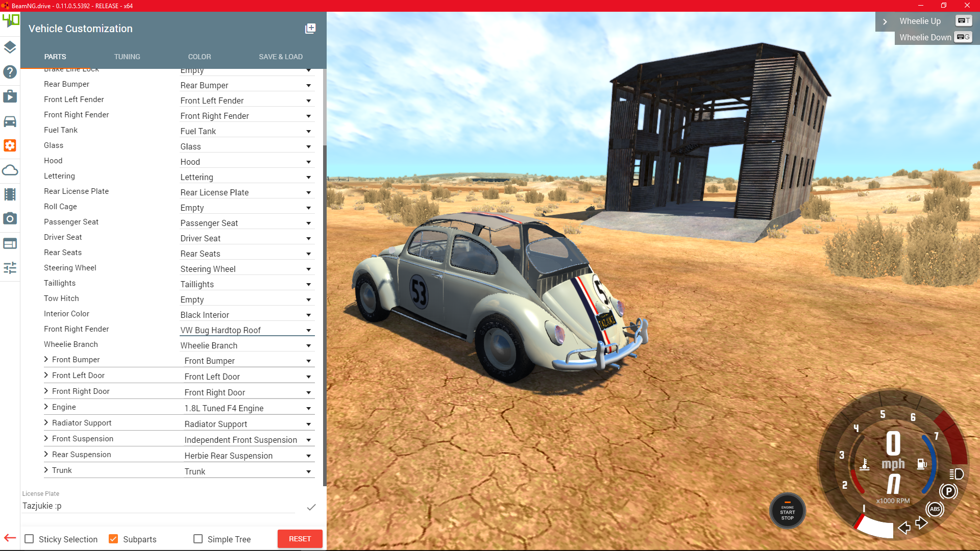This screenshot has height=551, width=980.
Task: Expand the Engine subparts tree
Action: click(46, 407)
